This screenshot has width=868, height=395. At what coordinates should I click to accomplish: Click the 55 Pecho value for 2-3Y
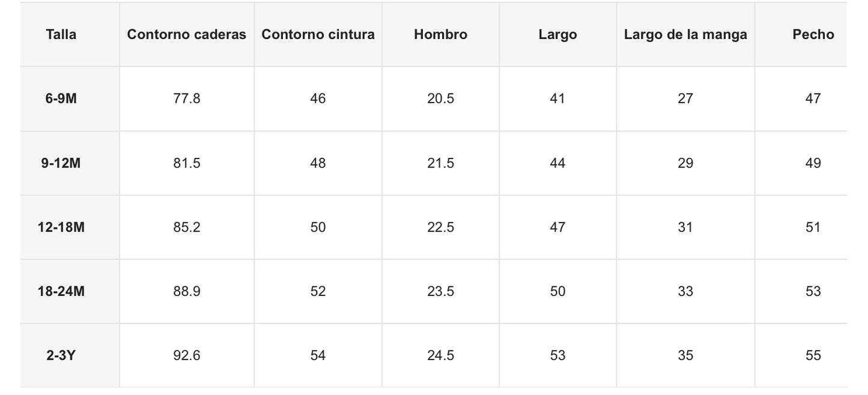[813, 355]
